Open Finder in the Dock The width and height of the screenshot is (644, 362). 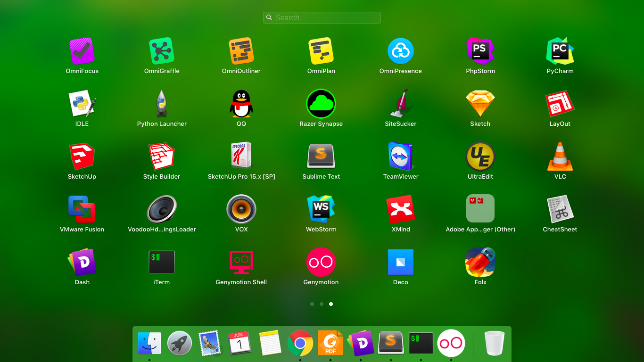point(149,343)
